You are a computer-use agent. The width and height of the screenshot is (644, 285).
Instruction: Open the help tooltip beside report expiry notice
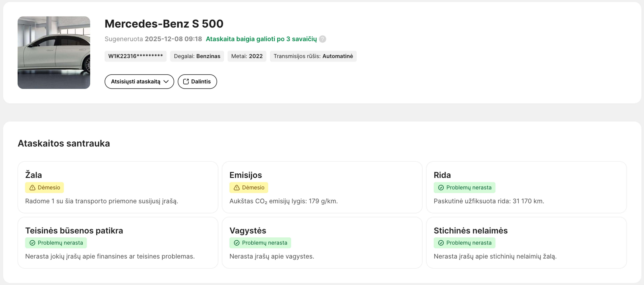click(323, 39)
